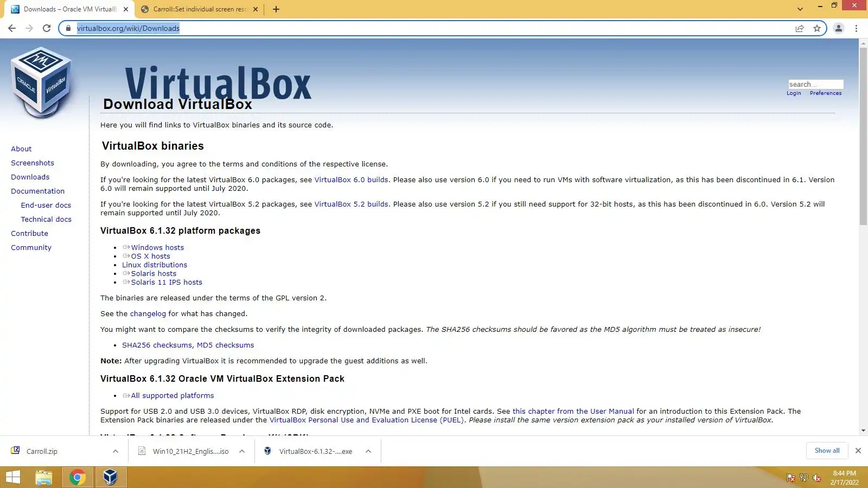Open VirtualBox from the taskbar
The image size is (868, 488).
pyautogui.click(x=111, y=477)
